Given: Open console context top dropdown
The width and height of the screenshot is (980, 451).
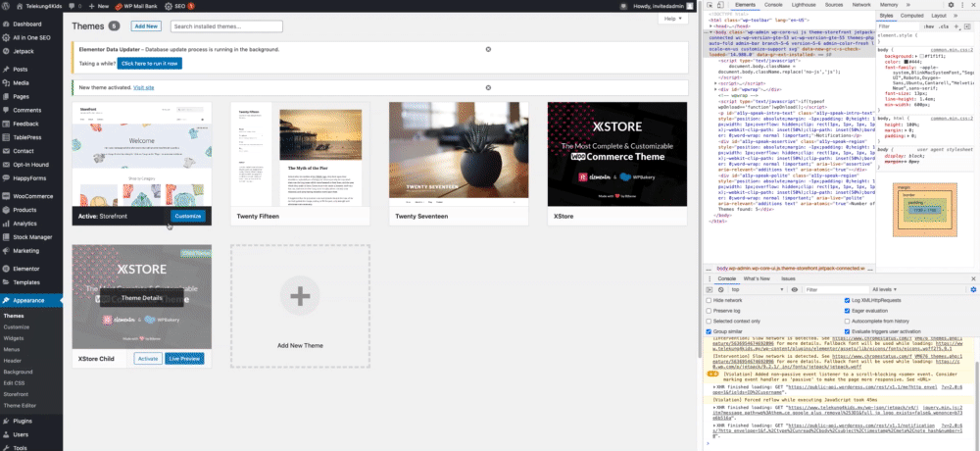Looking at the screenshot, I should click(759, 289).
